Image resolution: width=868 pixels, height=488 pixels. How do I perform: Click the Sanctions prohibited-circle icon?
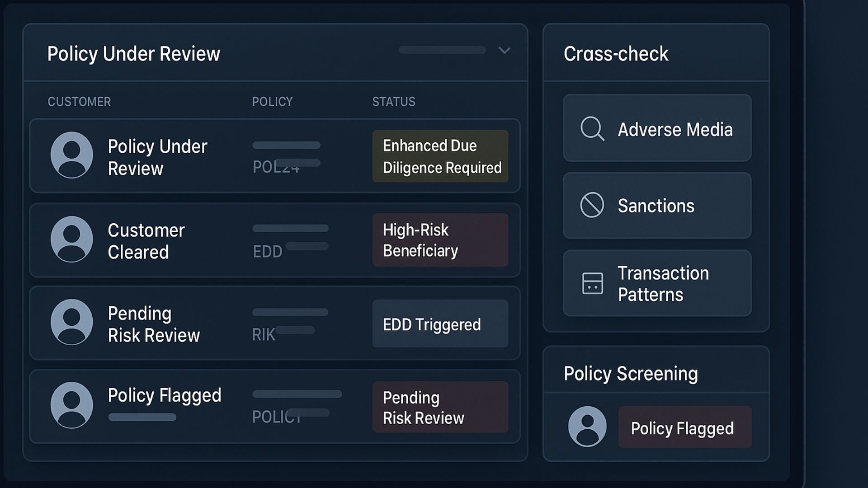point(592,205)
